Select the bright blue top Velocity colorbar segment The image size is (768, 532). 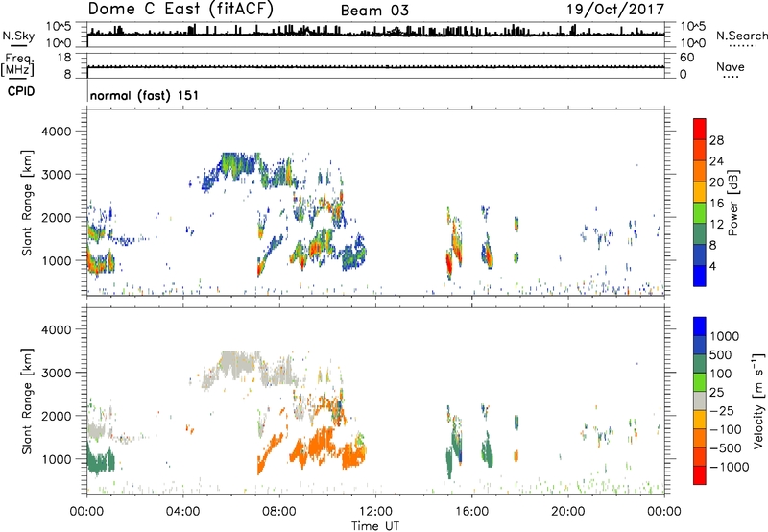point(700,326)
